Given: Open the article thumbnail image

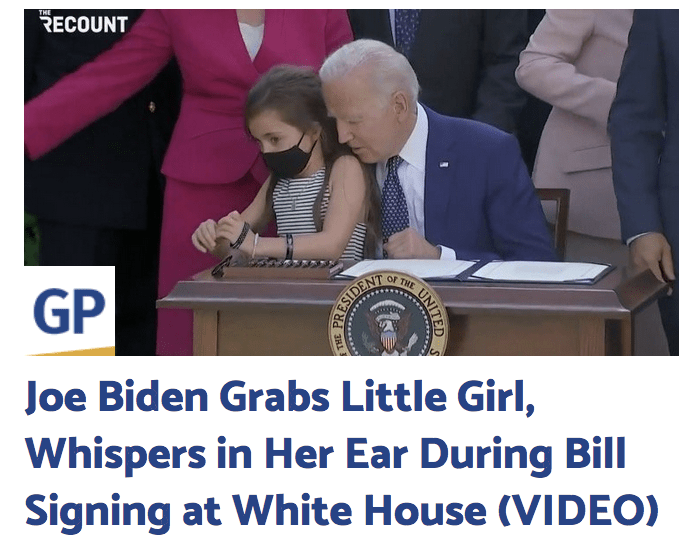Looking at the screenshot, I should coord(351,182).
